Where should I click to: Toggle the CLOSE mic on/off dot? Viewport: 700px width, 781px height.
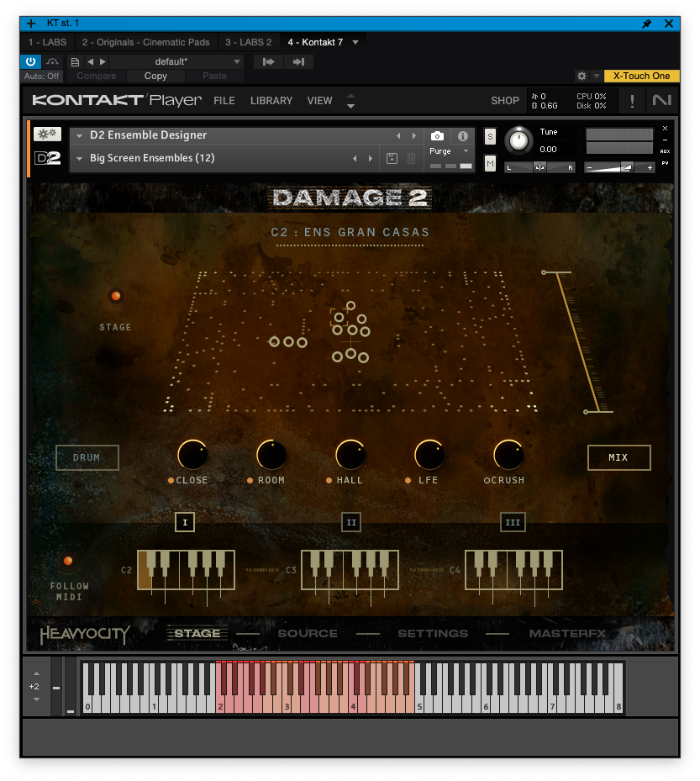tap(171, 480)
